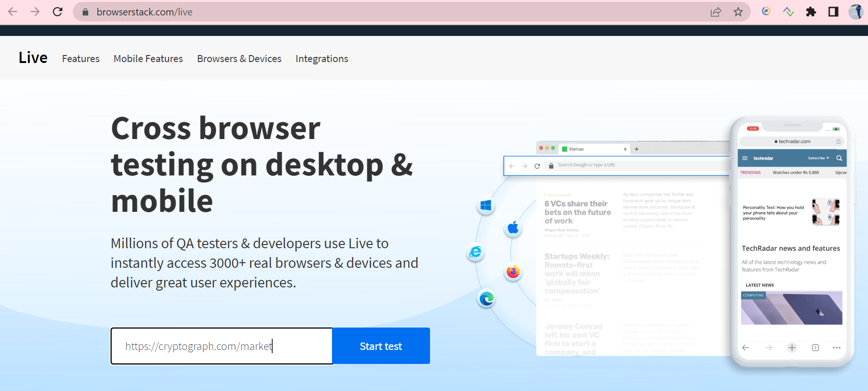Viewport: 868px width, 391px height.
Task: Click the computing news thumbnail on phone
Action: 791,308
